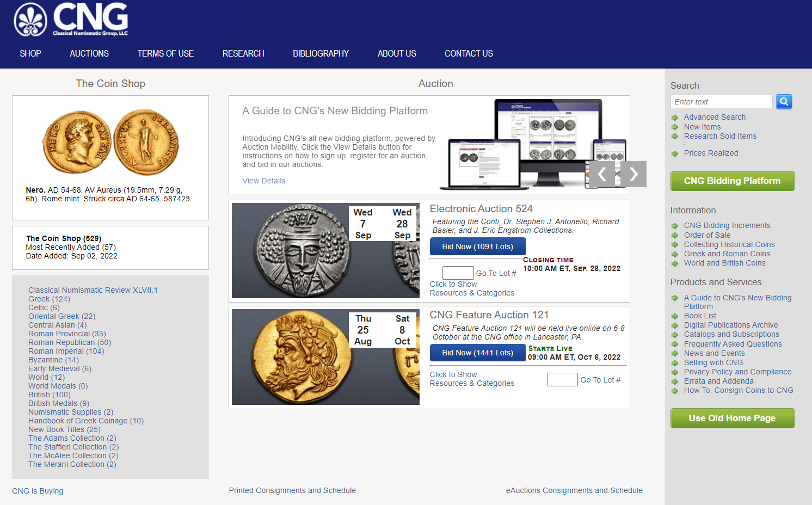Open the ABOUT US menu

pos(397,53)
